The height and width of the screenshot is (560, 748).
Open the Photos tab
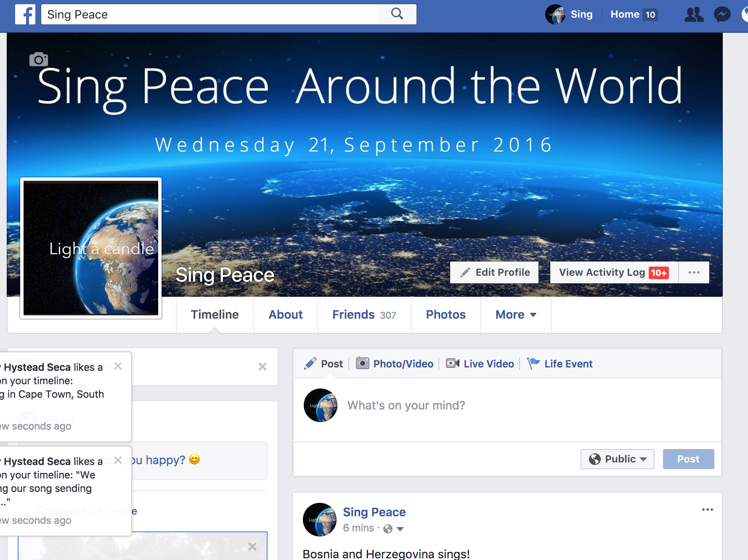446,315
